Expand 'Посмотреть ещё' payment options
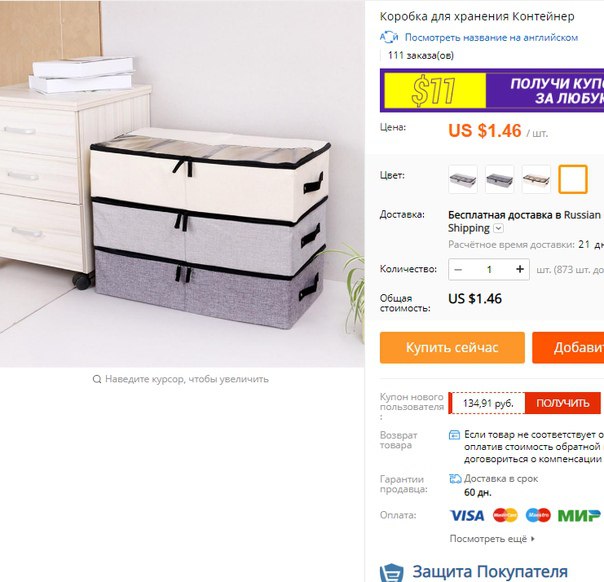 [492, 539]
